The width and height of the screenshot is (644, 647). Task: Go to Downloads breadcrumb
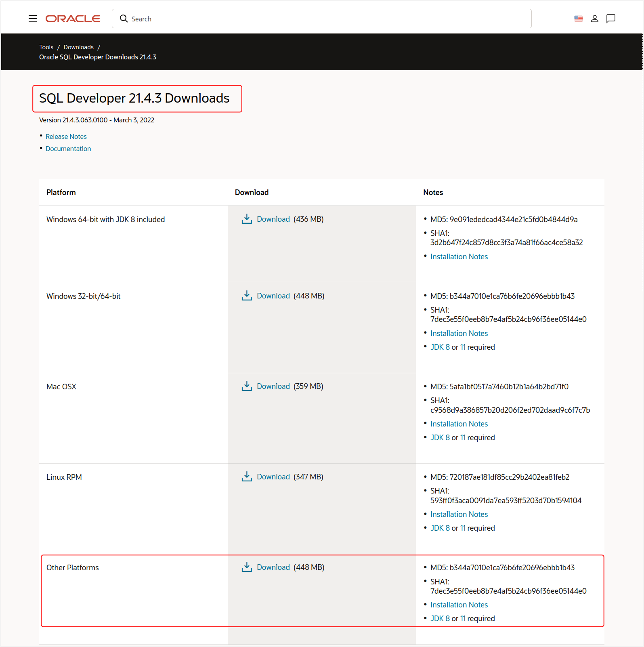coord(78,47)
